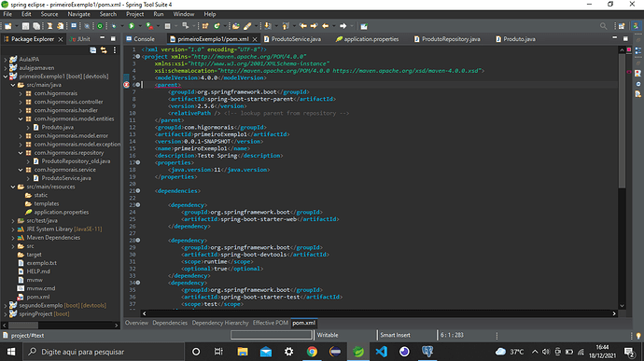Toggle fold marker at line 17 properties
644x361 pixels.
pyautogui.click(x=138, y=162)
